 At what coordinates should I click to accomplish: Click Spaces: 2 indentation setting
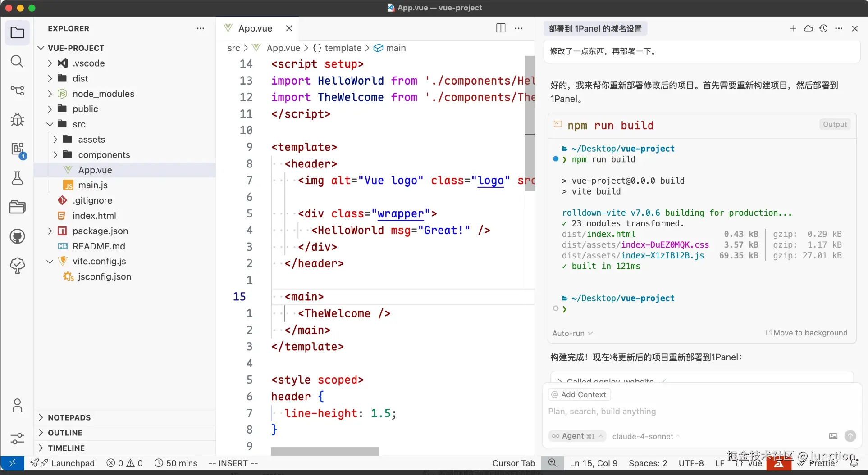point(648,463)
